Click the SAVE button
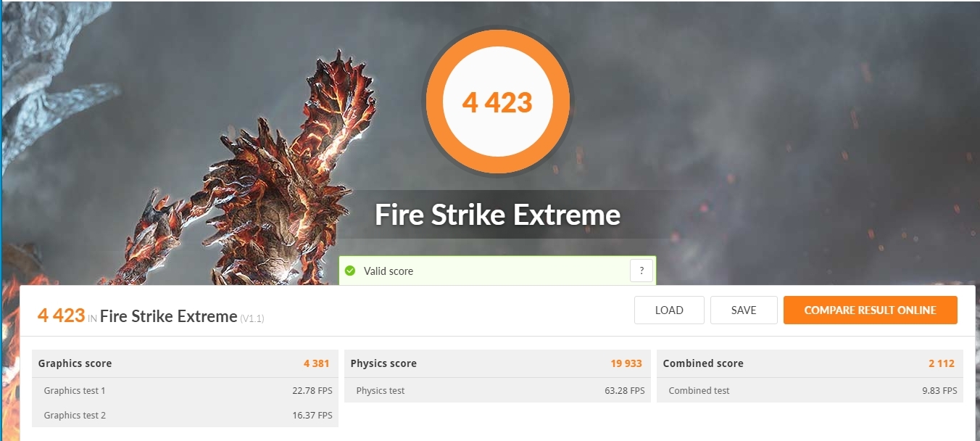Screen dimensions: 980x441 click(744, 310)
